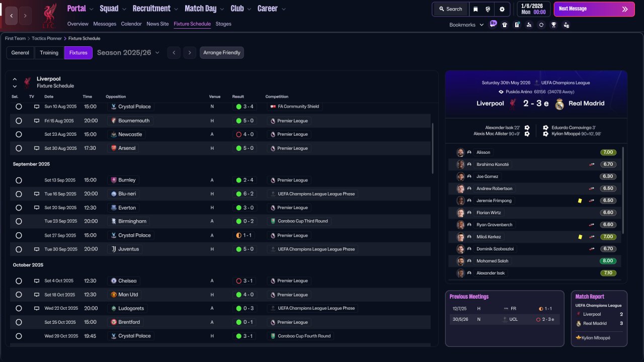Open the News Site tab
This screenshot has width=644, height=362.
(x=157, y=24)
